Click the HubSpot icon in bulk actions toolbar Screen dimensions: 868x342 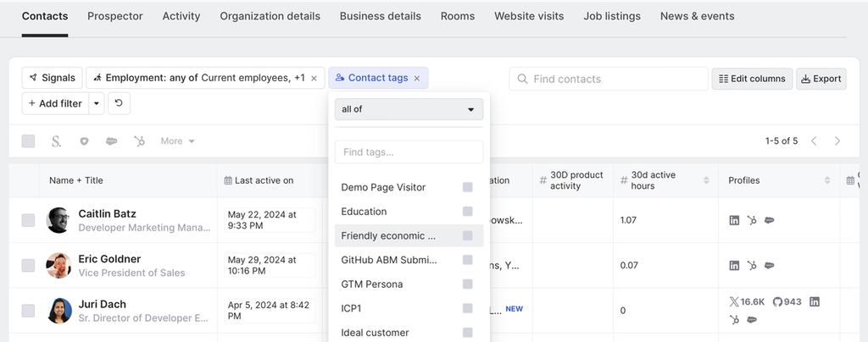139,141
